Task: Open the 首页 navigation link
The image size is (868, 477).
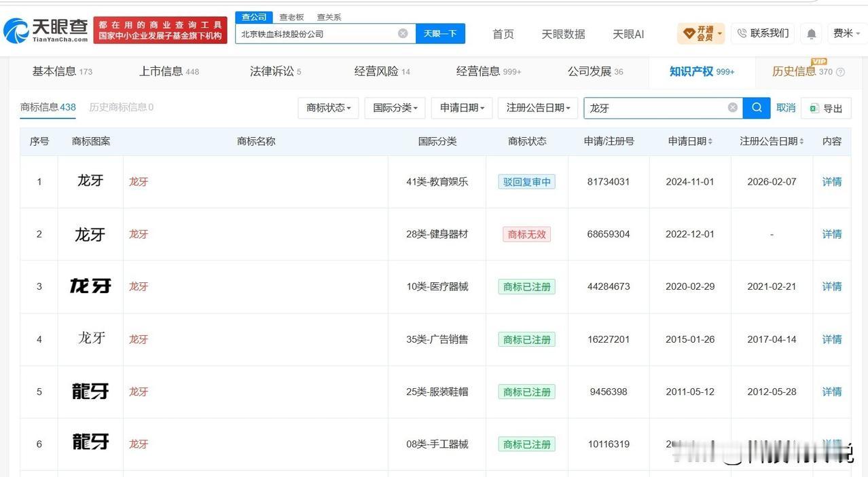Action: pyautogui.click(x=503, y=34)
